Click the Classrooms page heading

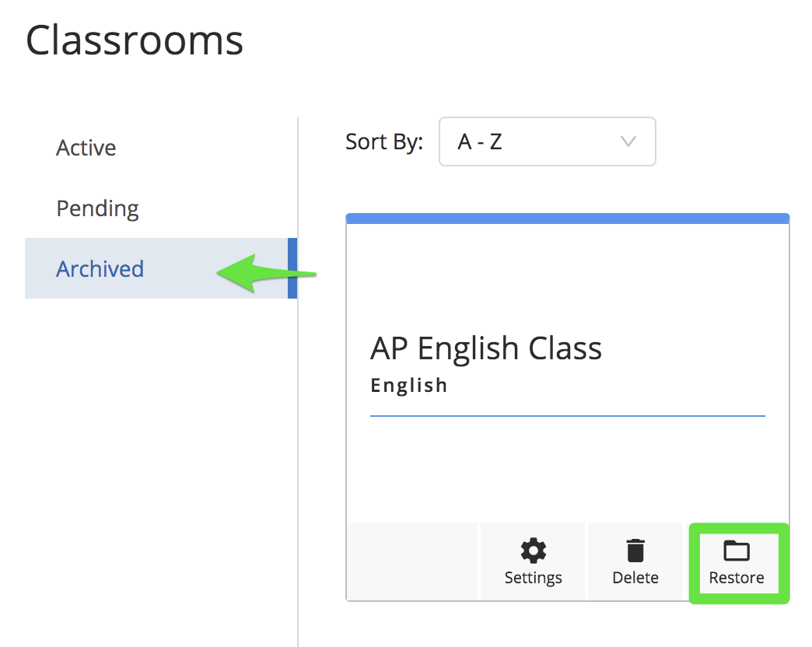(x=134, y=40)
